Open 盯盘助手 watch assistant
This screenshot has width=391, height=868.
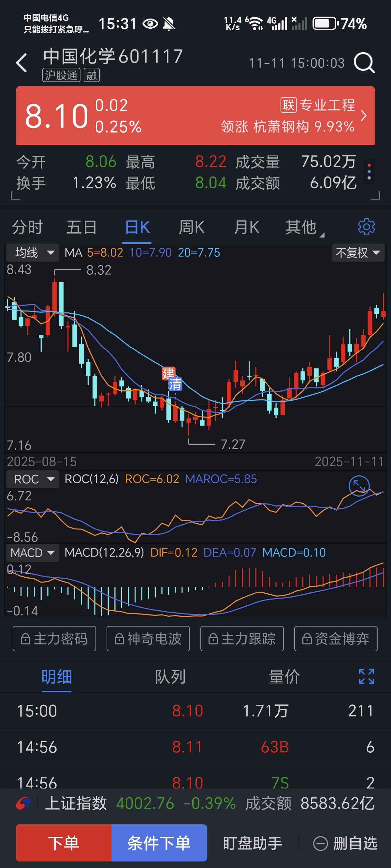(253, 844)
